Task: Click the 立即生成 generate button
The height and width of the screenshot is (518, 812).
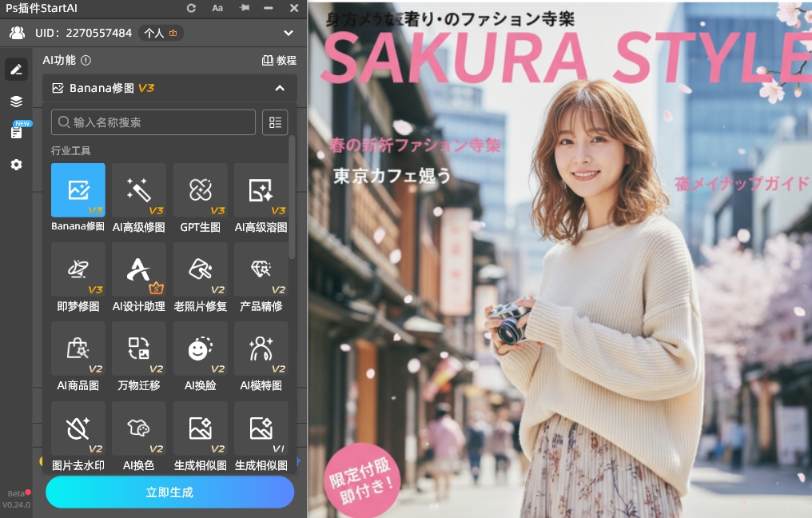Action: 169,492
